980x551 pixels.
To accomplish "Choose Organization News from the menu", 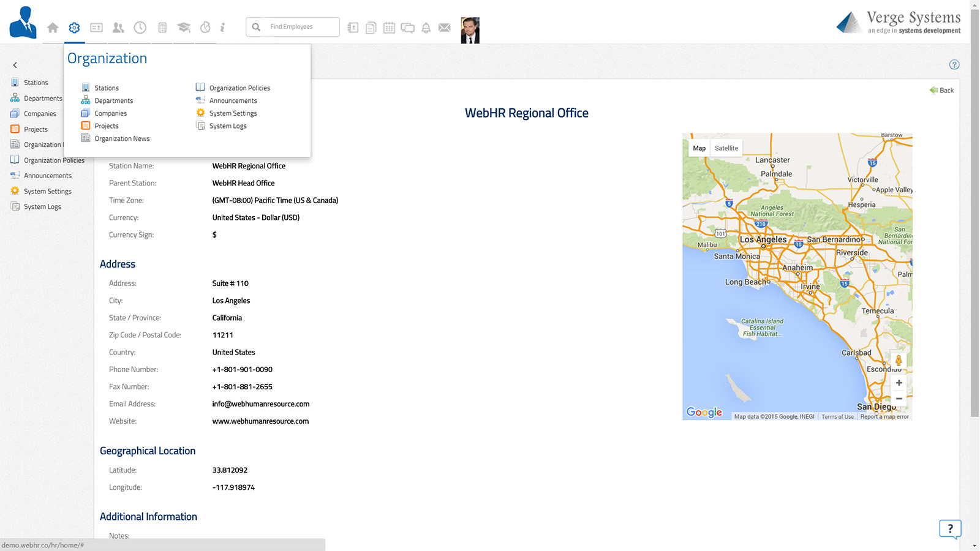I will point(122,139).
